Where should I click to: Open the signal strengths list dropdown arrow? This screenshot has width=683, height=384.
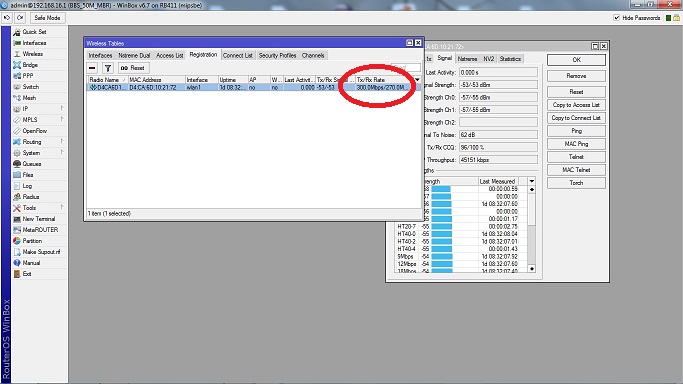[x=531, y=181]
